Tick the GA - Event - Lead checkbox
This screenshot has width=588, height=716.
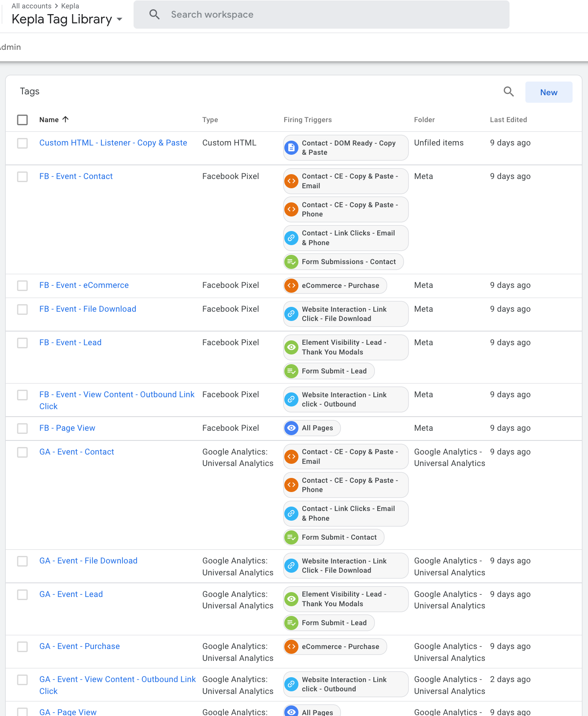(x=22, y=595)
